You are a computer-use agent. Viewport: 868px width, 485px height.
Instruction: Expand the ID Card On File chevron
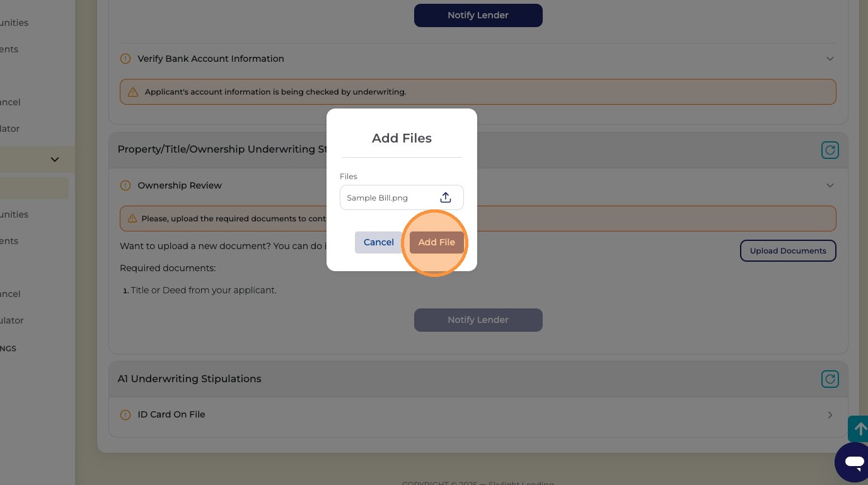830,415
